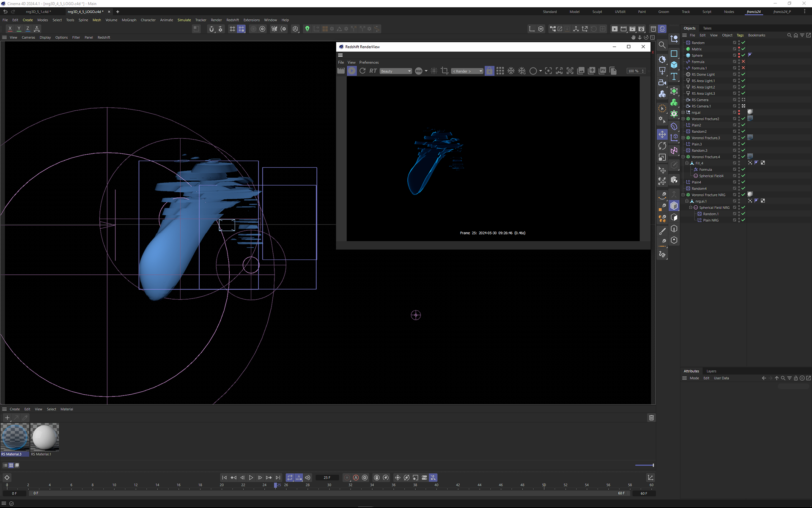Toggle visibility dots of RS Dome Light
This screenshot has width=812, height=508.
739,74
